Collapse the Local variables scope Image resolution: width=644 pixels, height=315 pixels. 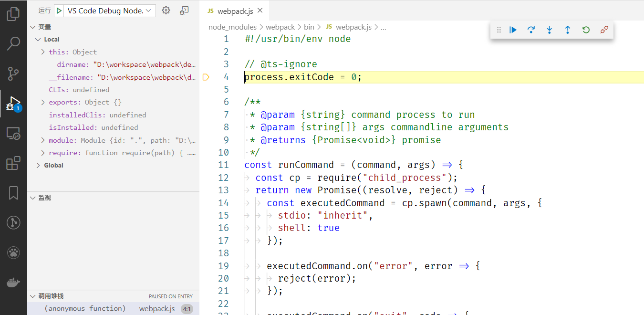(x=38, y=39)
